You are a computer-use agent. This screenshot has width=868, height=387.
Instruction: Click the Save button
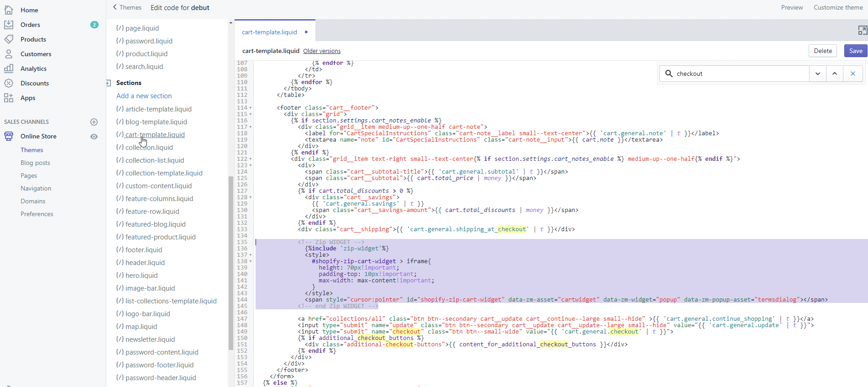856,51
